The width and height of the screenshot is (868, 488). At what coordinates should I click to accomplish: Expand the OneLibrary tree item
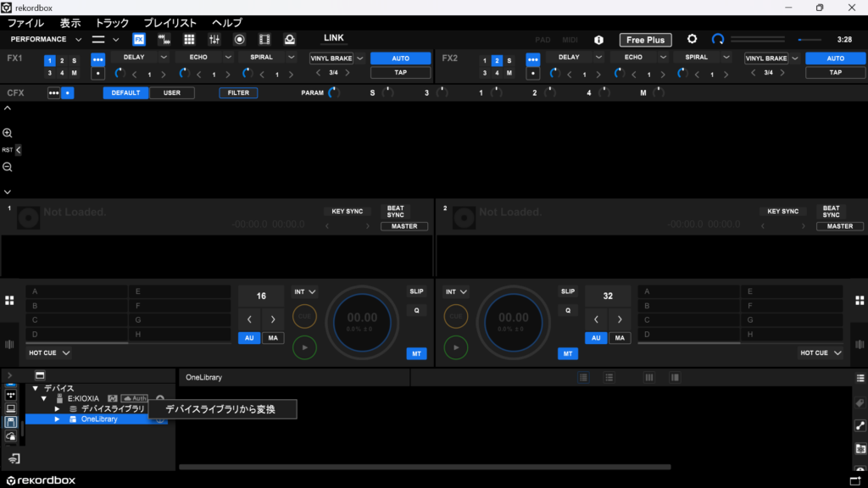coord(58,419)
